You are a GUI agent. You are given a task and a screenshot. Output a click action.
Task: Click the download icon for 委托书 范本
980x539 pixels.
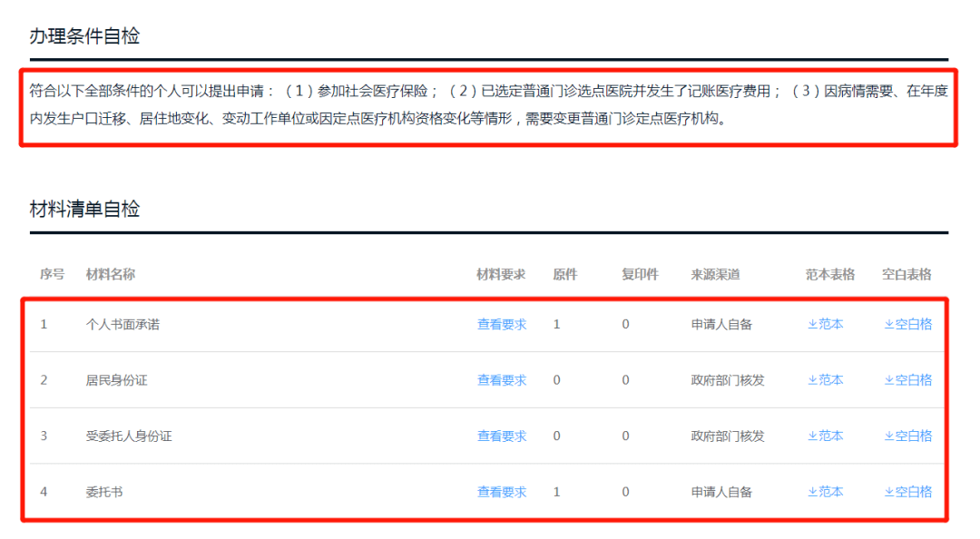click(814, 492)
